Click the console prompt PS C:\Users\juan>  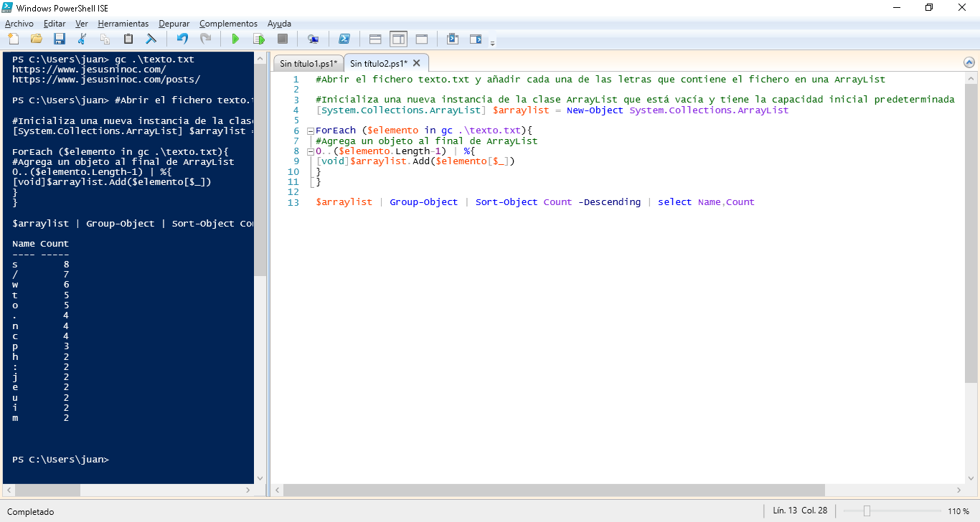tap(60, 460)
